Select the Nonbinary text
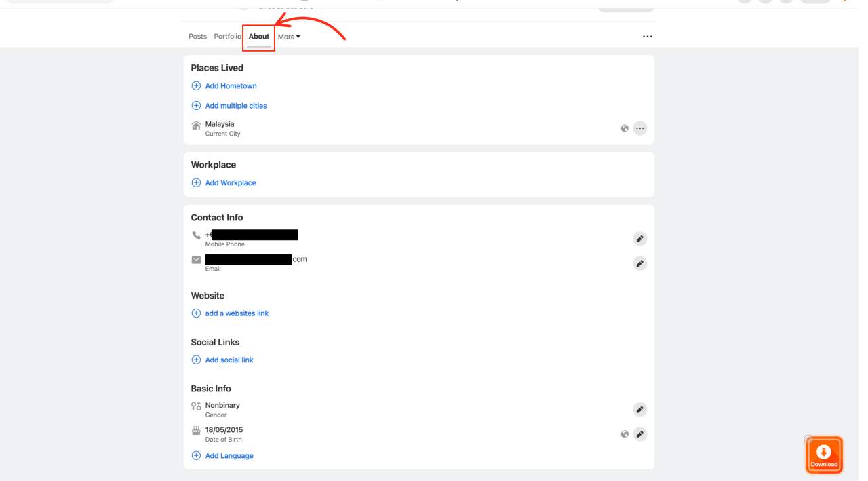 tap(222, 406)
